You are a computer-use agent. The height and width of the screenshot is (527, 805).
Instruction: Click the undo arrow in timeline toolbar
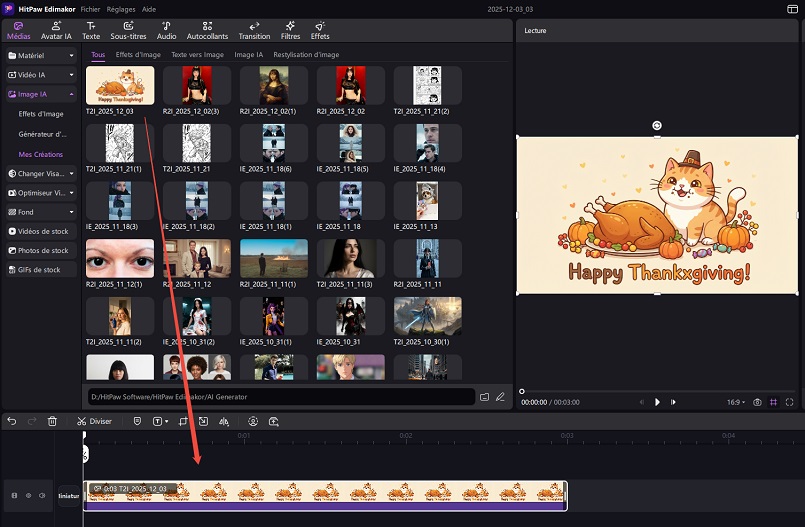coord(12,421)
